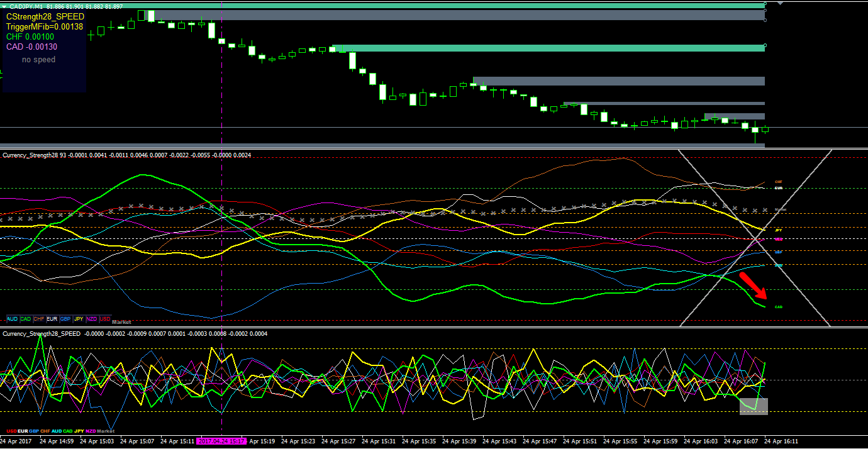The image size is (868, 449).
Task: Click the CAD -0.00130 value
Action: [31, 47]
